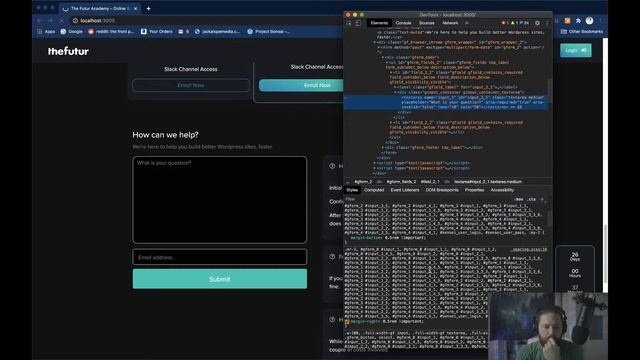The height and width of the screenshot is (360, 640).
Task: Expand the gform_body div node
Action: (383, 58)
